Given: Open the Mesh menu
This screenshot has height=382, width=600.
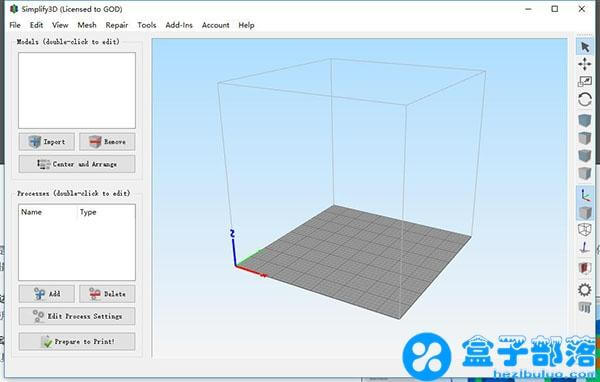Looking at the screenshot, I should 87,25.
